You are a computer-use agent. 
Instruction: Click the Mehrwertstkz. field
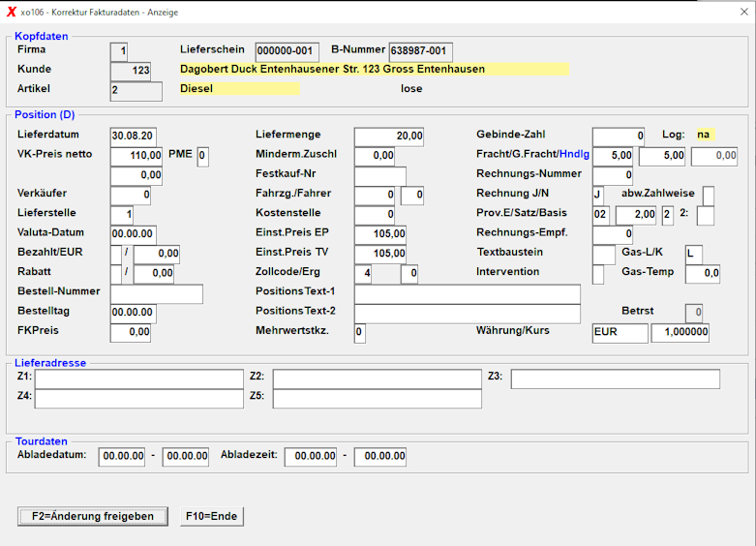360,333
